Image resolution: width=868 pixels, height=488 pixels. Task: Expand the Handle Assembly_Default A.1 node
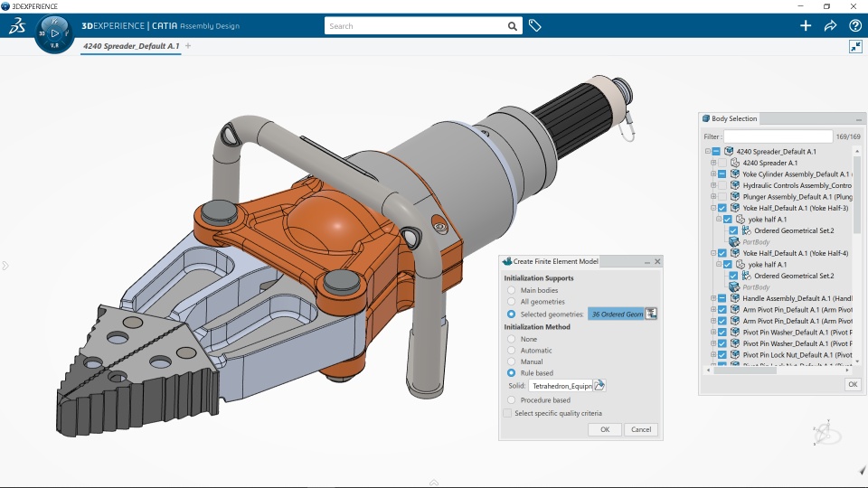[x=712, y=298]
